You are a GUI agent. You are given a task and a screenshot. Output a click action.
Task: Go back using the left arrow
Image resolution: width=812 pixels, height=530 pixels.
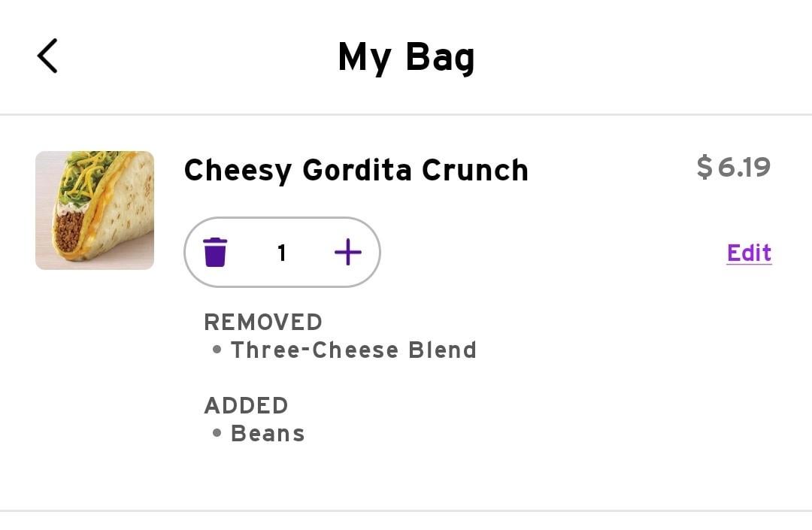click(x=47, y=56)
